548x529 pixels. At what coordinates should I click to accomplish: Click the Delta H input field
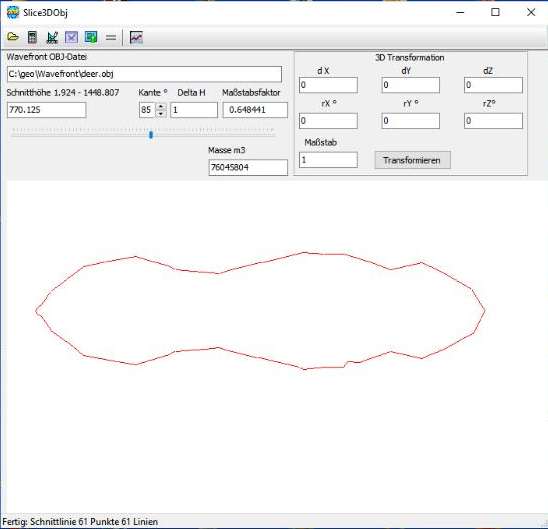(194, 110)
